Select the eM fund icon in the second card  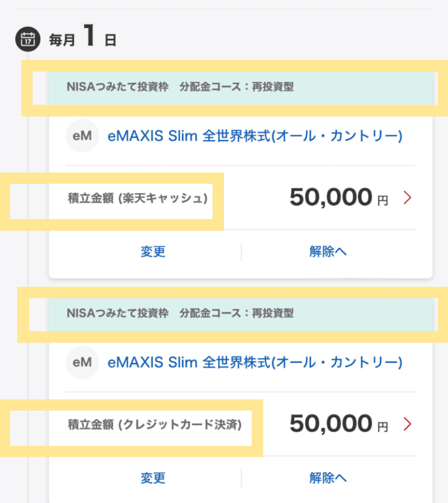tap(82, 362)
